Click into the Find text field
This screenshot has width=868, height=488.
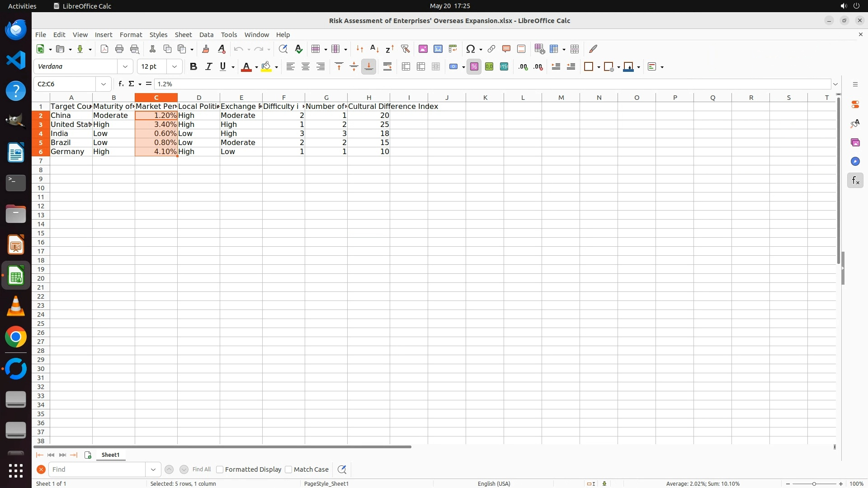pyautogui.click(x=97, y=469)
